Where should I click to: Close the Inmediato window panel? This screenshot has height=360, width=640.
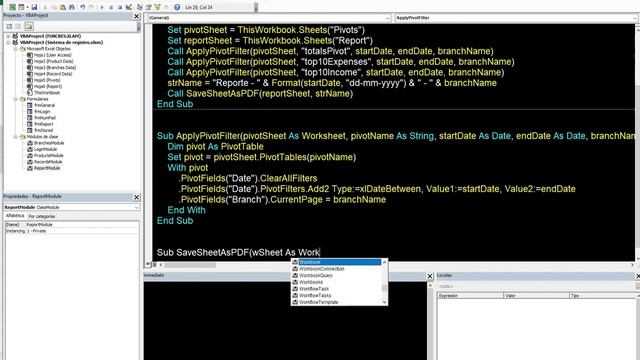point(429,276)
